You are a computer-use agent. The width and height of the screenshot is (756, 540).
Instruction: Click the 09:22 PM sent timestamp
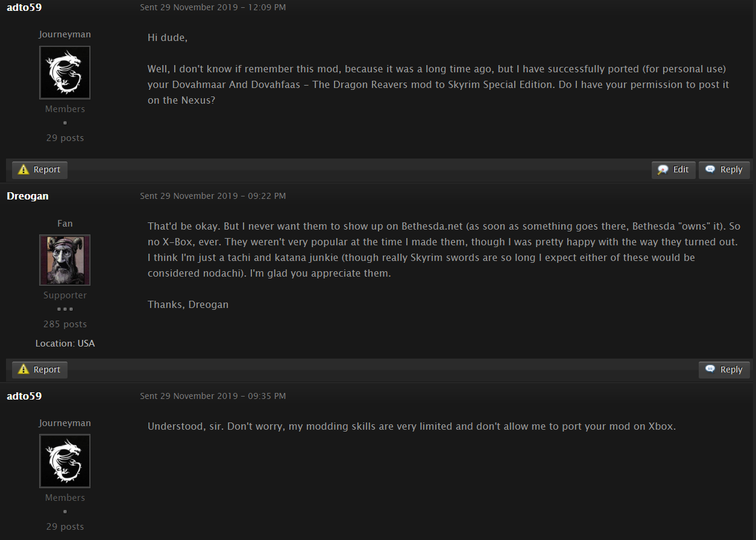click(x=213, y=196)
